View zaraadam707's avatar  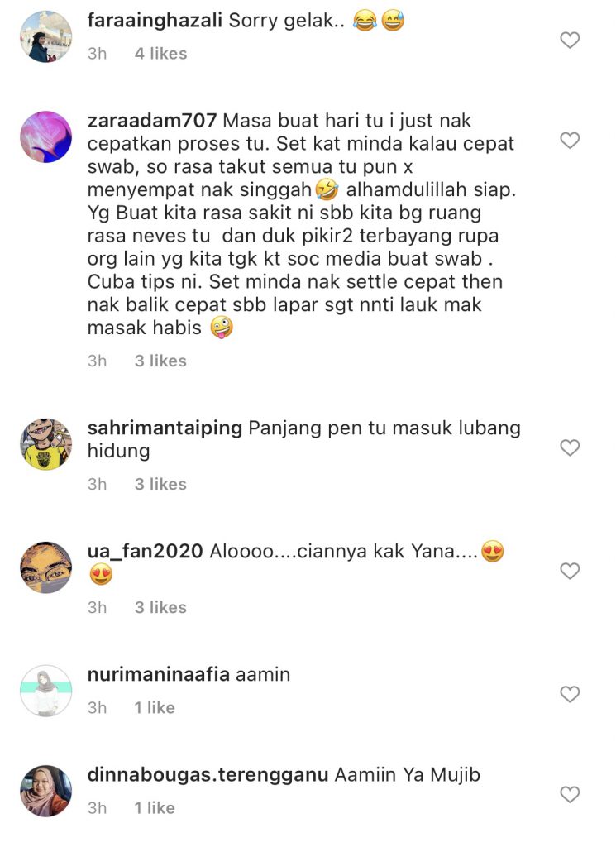45,137
